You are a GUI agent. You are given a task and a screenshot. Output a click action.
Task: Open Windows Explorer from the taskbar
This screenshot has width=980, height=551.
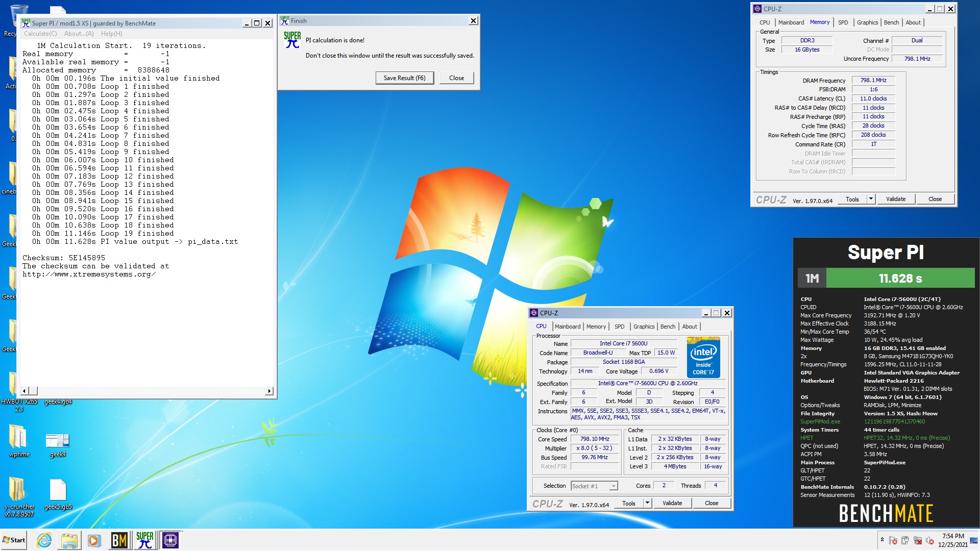[69, 540]
